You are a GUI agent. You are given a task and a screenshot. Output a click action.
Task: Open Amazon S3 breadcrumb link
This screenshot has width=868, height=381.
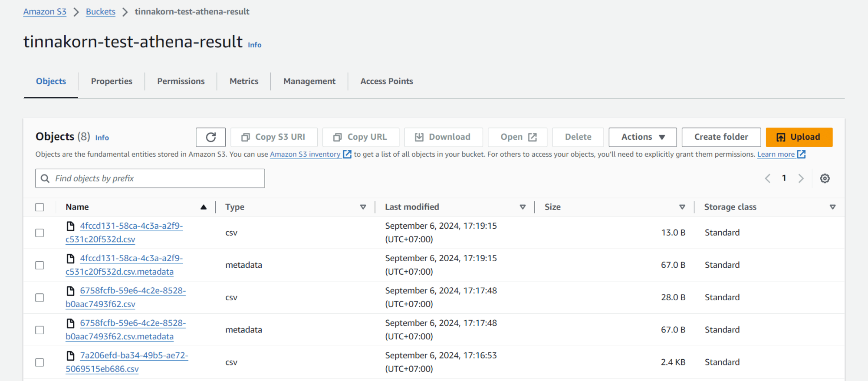click(x=45, y=12)
